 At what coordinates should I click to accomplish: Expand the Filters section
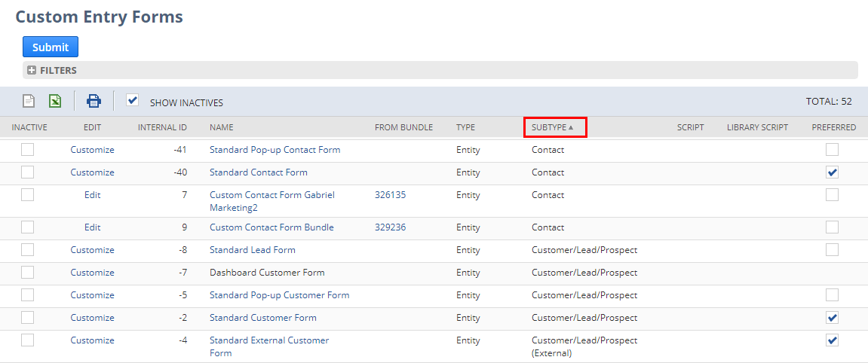32,70
